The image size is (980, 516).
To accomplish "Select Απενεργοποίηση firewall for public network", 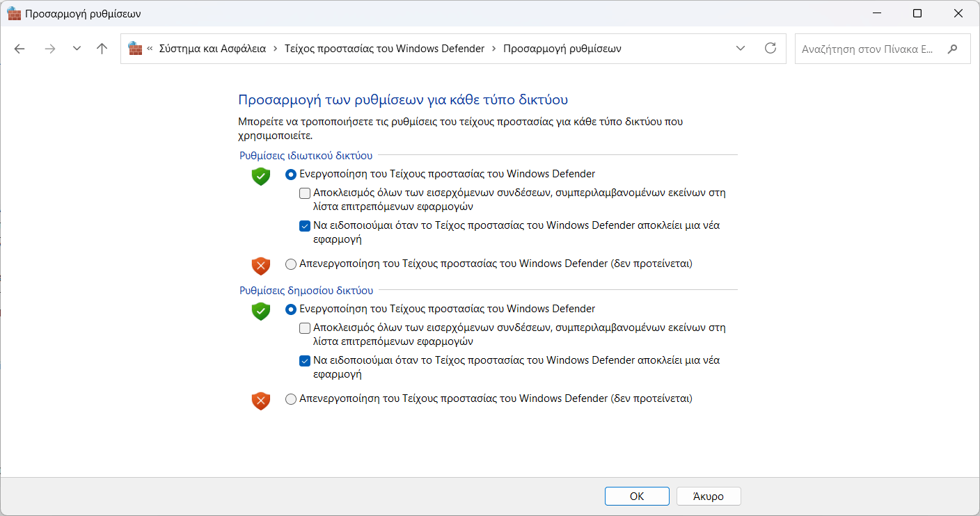I will coord(291,399).
